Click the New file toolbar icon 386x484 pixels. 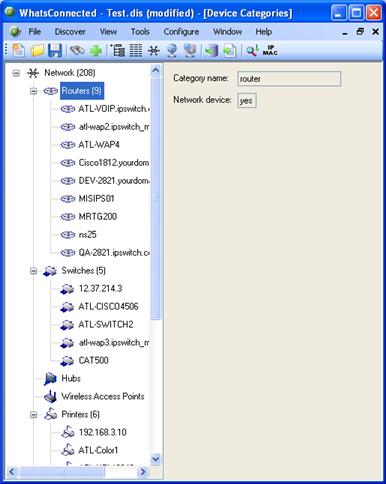[x=19, y=51]
